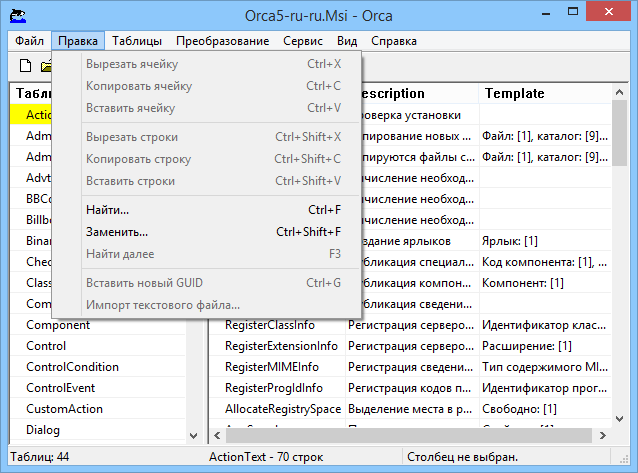
Task: Click the vertical scrollbar thumb of data grid
Action: coord(619,133)
